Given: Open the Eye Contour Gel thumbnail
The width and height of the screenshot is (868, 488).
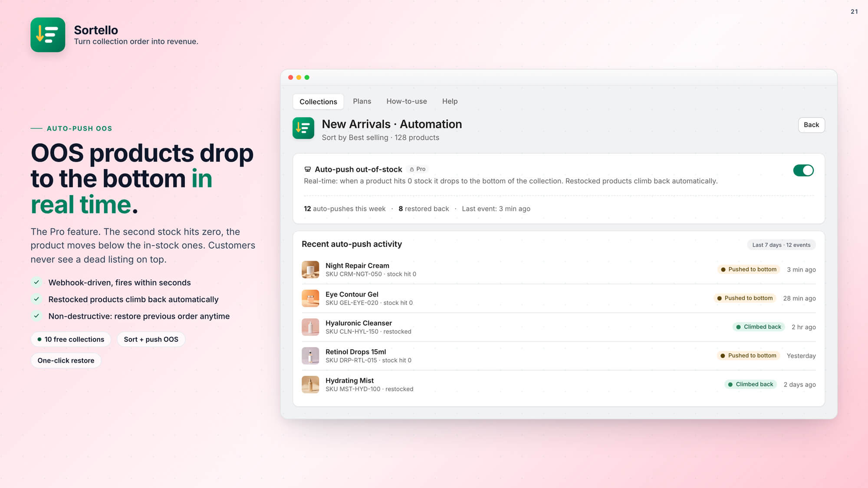Looking at the screenshot, I should point(310,298).
